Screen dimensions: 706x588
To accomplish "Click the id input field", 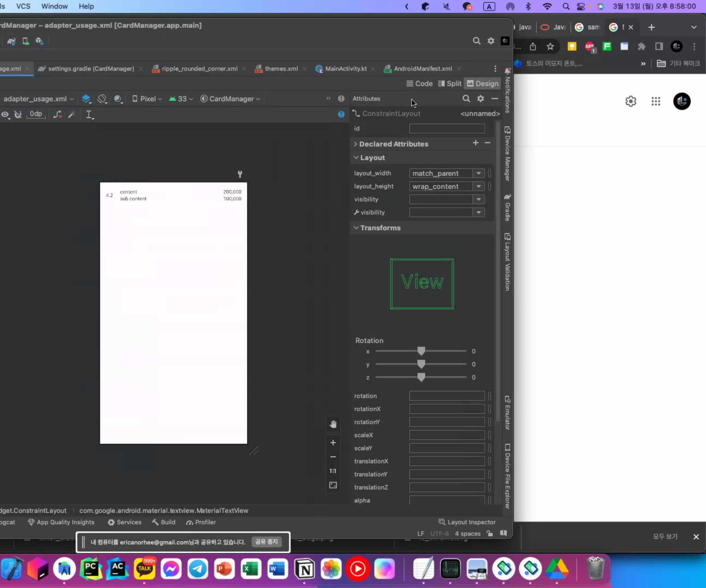I will pyautogui.click(x=446, y=129).
